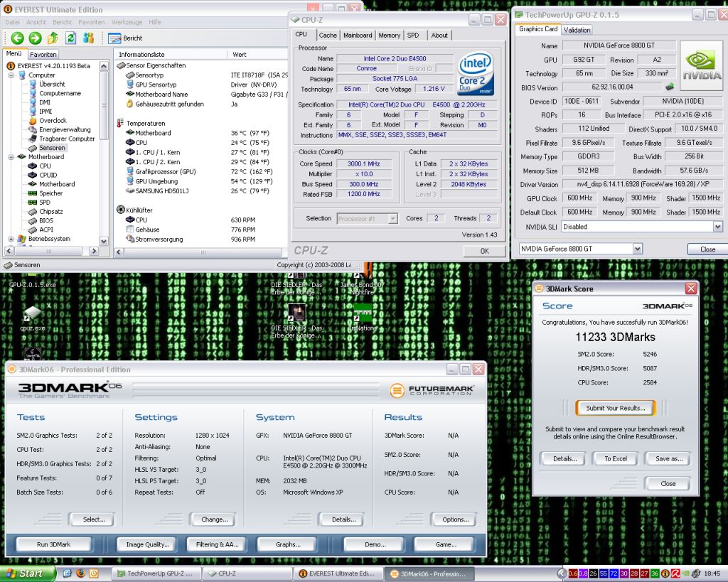
Task: Open the ImNations desktop shortcut
Action: tap(363, 316)
